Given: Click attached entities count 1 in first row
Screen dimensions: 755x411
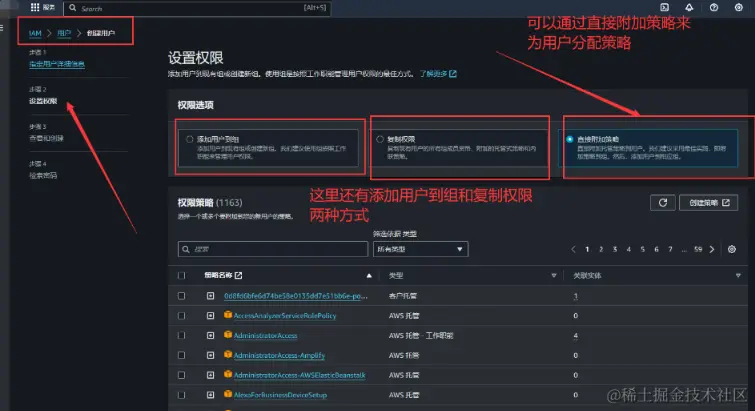Looking at the screenshot, I should (x=575, y=296).
